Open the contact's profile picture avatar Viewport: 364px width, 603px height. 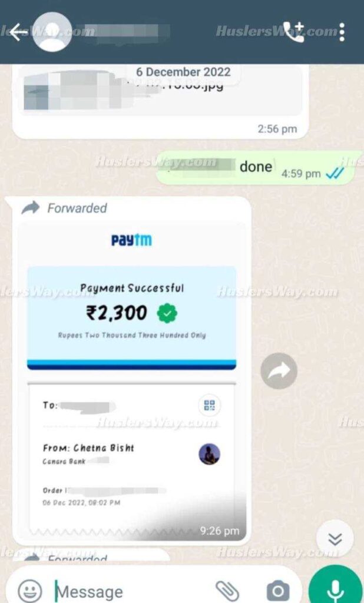click(52, 32)
